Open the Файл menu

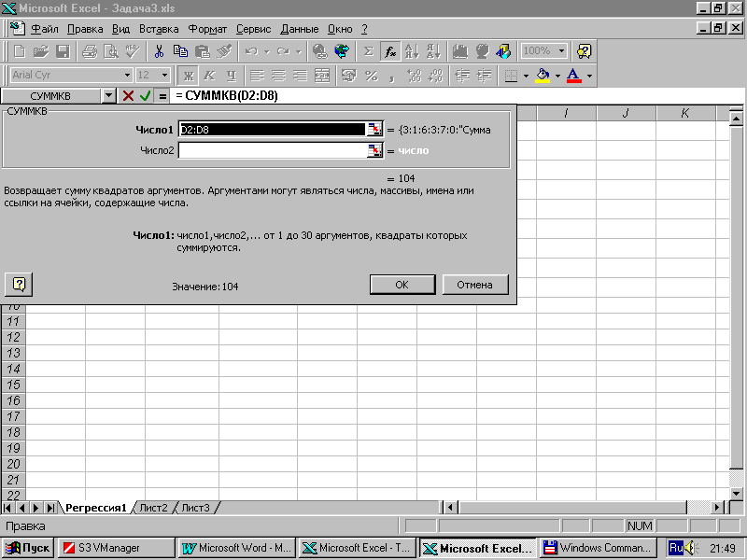(44, 29)
